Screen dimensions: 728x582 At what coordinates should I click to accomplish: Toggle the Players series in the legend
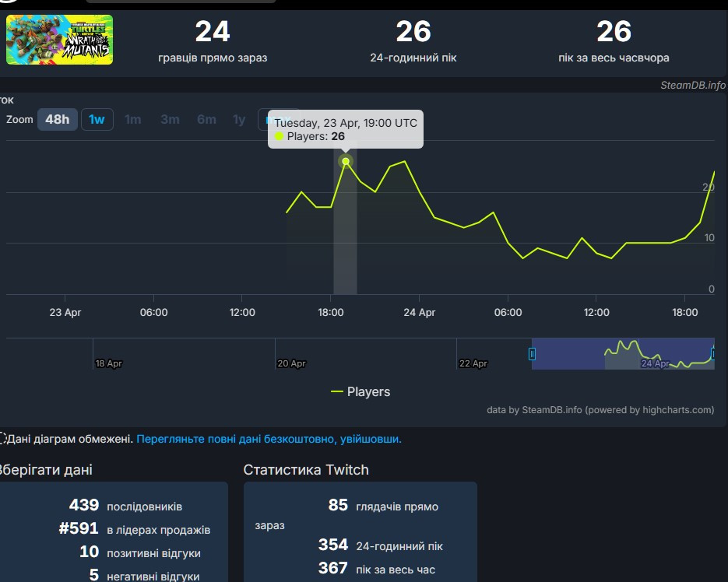tap(360, 391)
